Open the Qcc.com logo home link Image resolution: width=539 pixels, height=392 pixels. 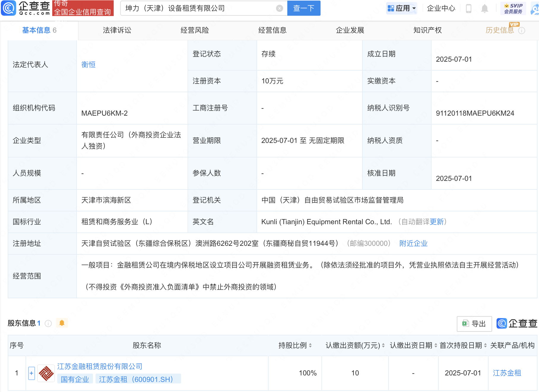click(x=26, y=8)
